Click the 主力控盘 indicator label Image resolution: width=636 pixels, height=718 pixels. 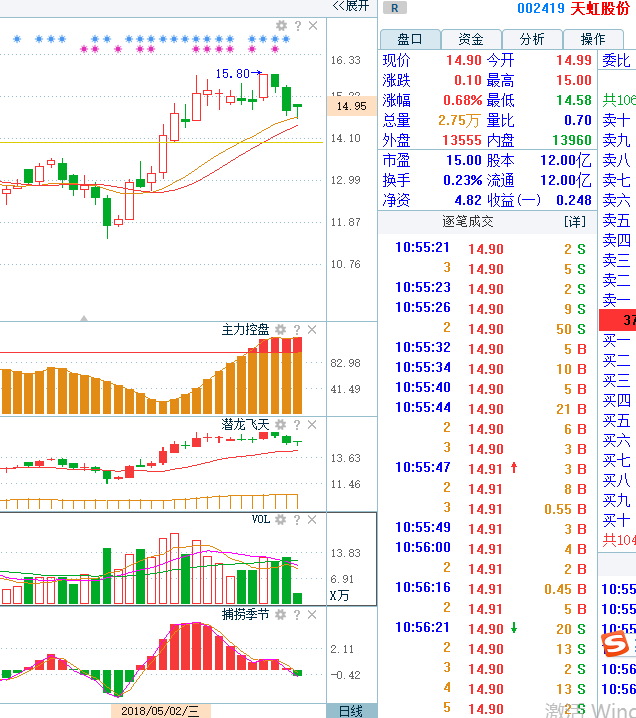[245, 330]
